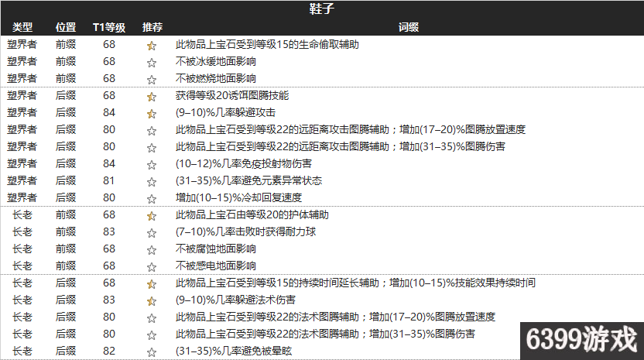The width and height of the screenshot is (644, 360).
Task: Select the affix with 增加(17–20)%图腾放置速度 for 远距离攻击
Action: tap(351, 129)
